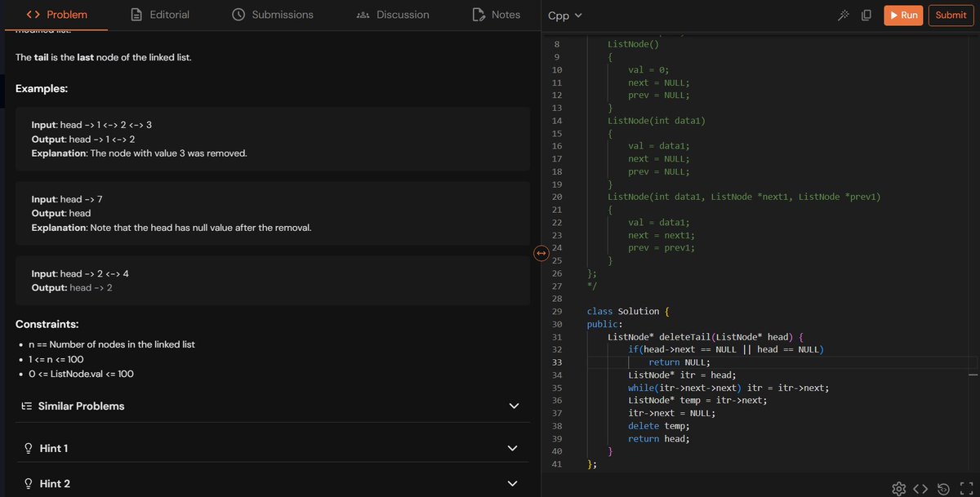This screenshot has height=497, width=980.
Task: Click 'Input: head -> 7' example text
Action: (x=67, y=199)
